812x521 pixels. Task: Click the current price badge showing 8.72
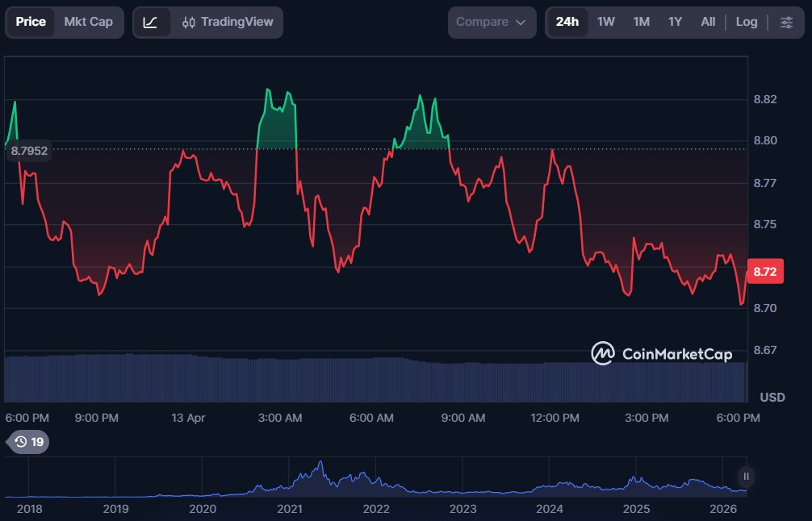(x=767, y=271)
